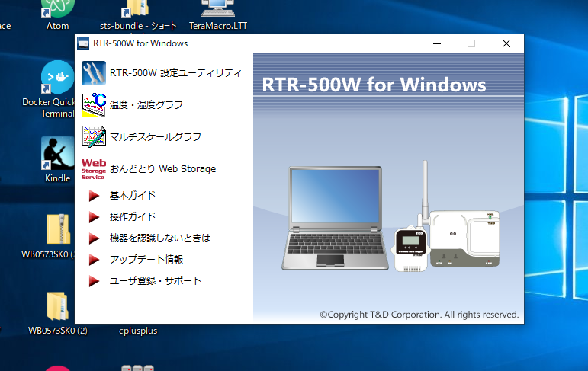Click the red arrow beside 基本ガイド
The height and width of the screenshot is (371, 588).
point(94,196)
